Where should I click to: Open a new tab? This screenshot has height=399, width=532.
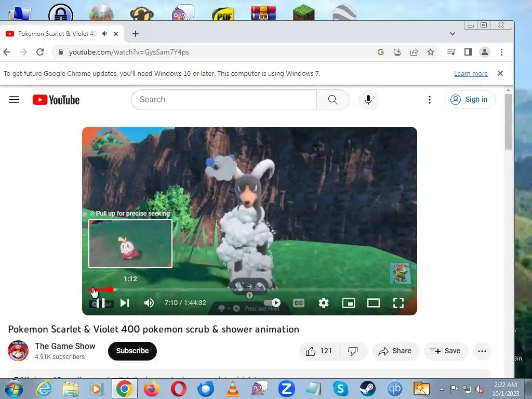136,34
